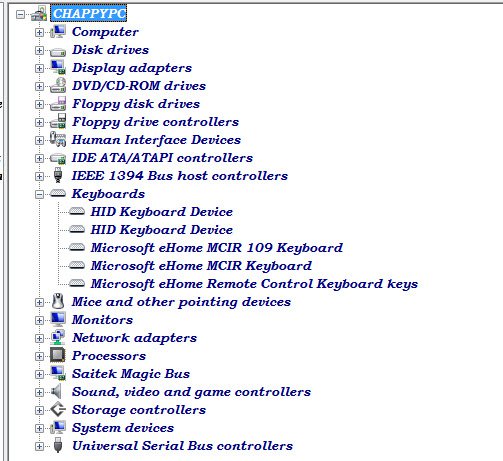Viewport: 503px width, 461px height.
Task: Click the Display adapters icon
Action: click(58, 68)
